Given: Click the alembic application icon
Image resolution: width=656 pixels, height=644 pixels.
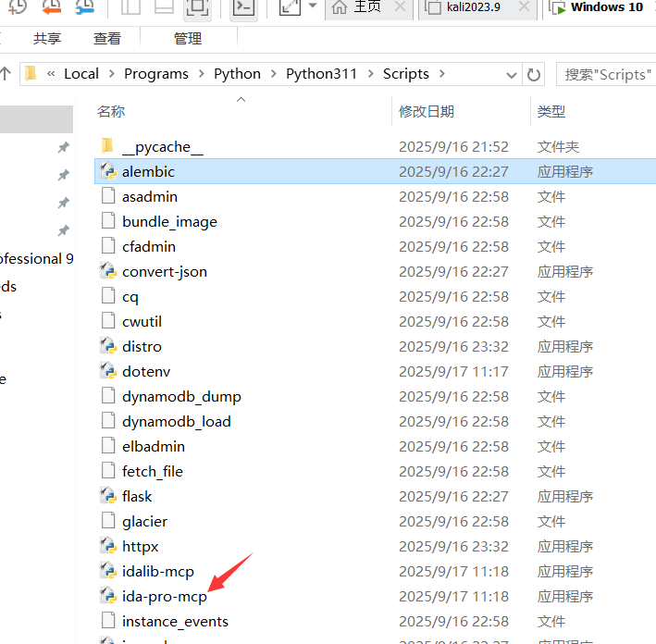Looking at the screenshot, I should [x=108, y=171].
